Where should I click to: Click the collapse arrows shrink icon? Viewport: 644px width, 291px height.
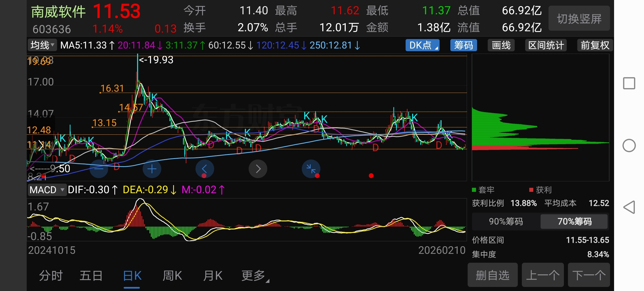(x=311, y=169)
